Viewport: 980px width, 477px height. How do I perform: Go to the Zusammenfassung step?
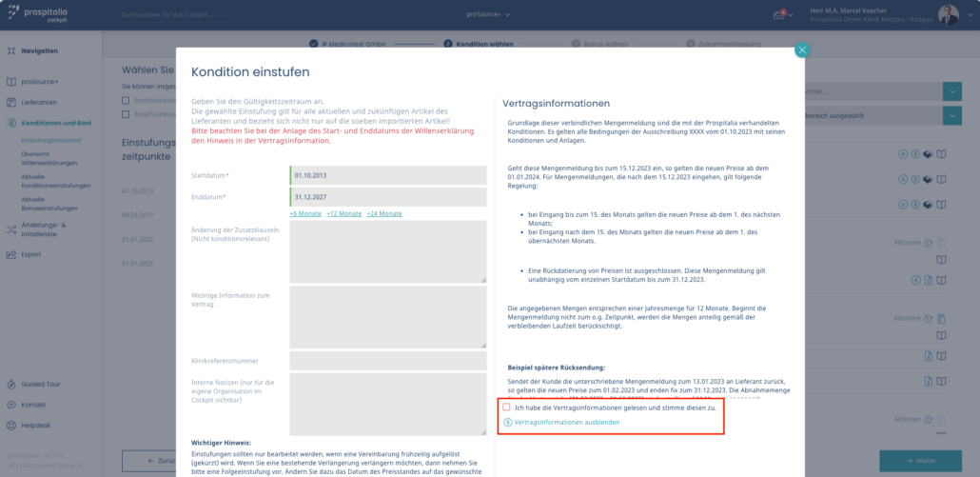[723, 45]
